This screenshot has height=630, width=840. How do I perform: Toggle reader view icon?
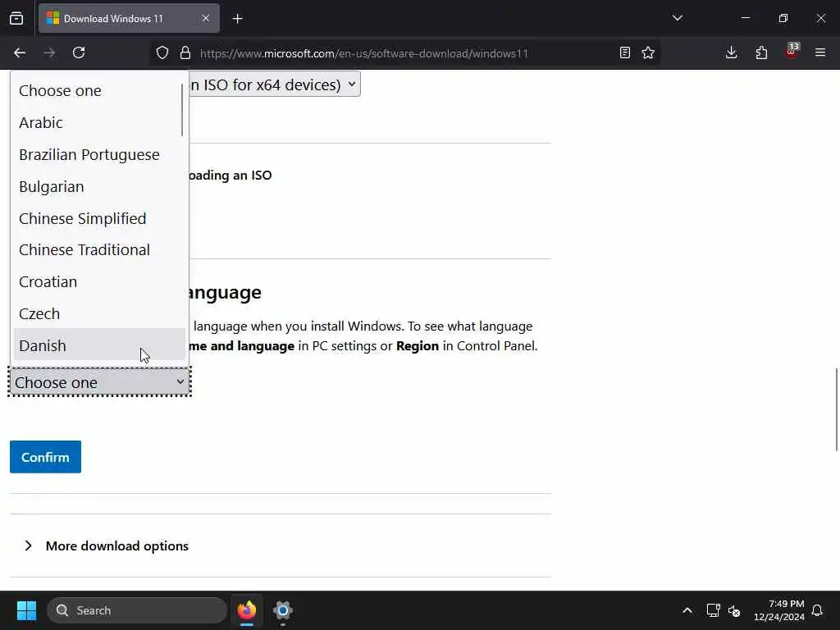(x=624, y=52)
